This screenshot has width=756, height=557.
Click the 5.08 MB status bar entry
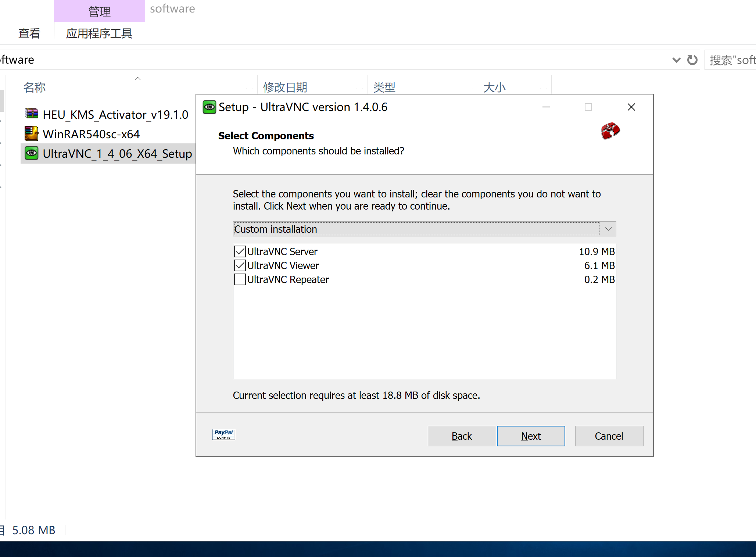click(x=34, y=530)
